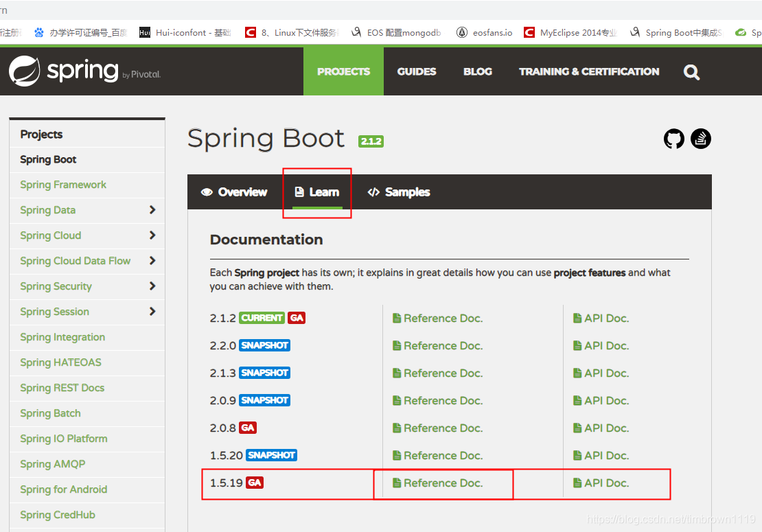762x532 pixels.
Task: Open the EOS mongodb bookmark
Action: 396,32
